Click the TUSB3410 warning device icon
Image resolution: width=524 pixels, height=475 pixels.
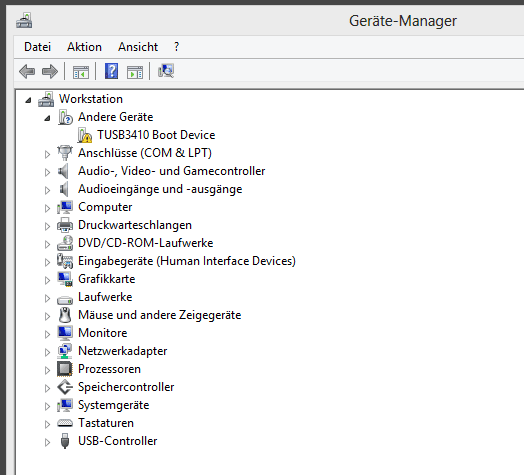(84, 135)
